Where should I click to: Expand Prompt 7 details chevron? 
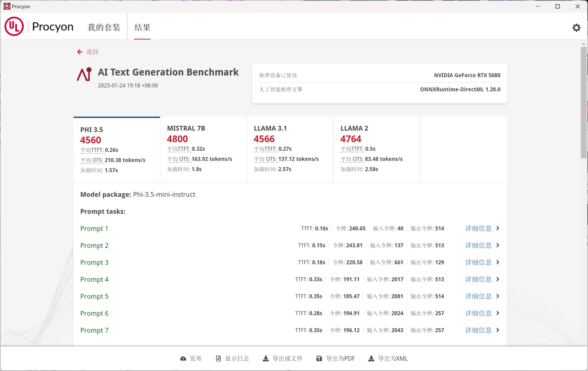pyautogui.click(x=498, y=330)
